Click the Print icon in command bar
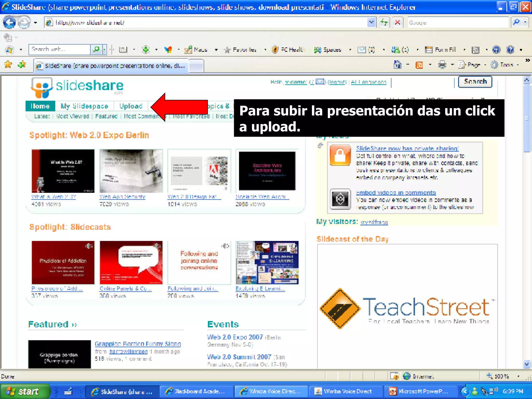Viewport: 532px width, 399px height. 442,65
